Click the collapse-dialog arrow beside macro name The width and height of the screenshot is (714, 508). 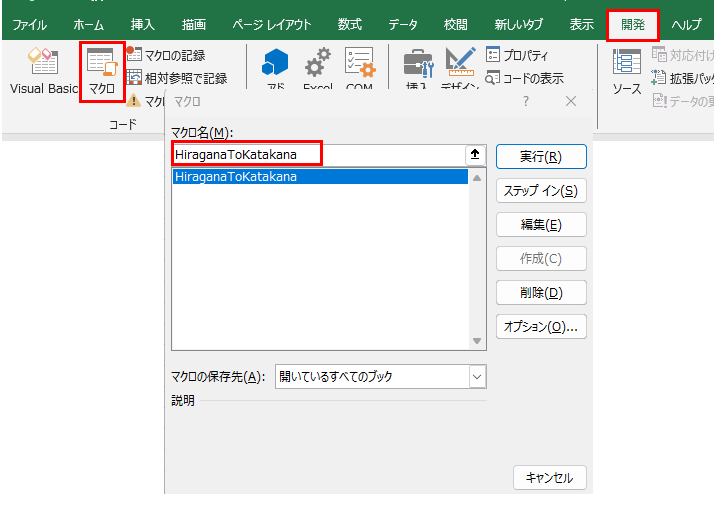click(x=476, y=155)
